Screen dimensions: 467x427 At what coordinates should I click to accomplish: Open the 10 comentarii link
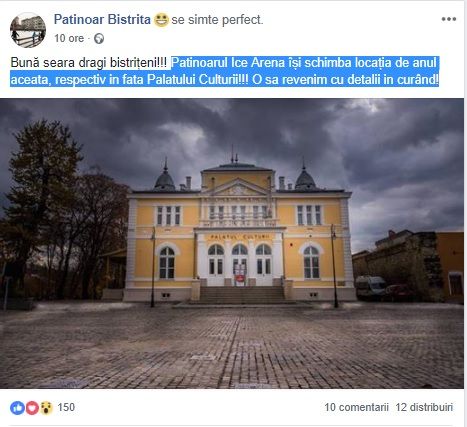356,407
